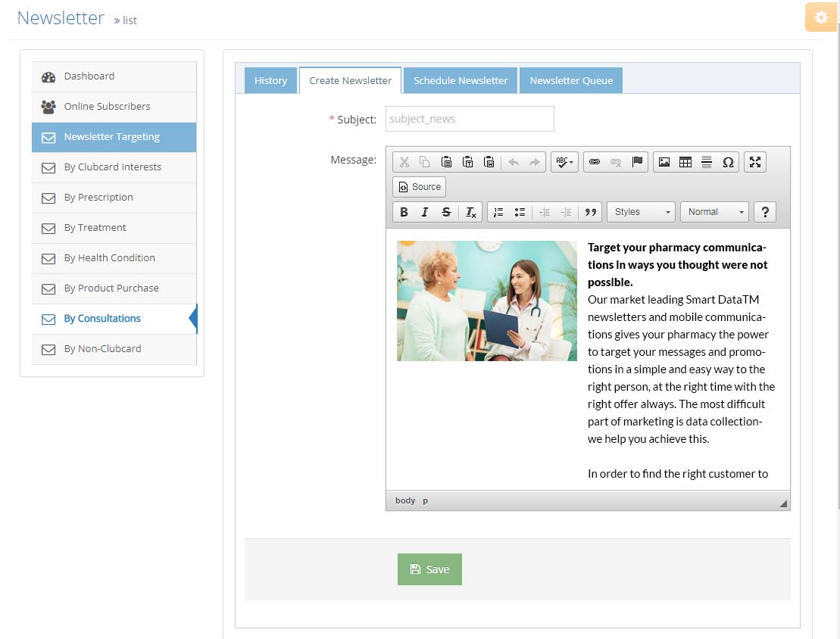Image resolution: width=840 pixels, height=639 pixels.
Task: Maximize the editor to fullscreen
Action: tap(755, 162)
